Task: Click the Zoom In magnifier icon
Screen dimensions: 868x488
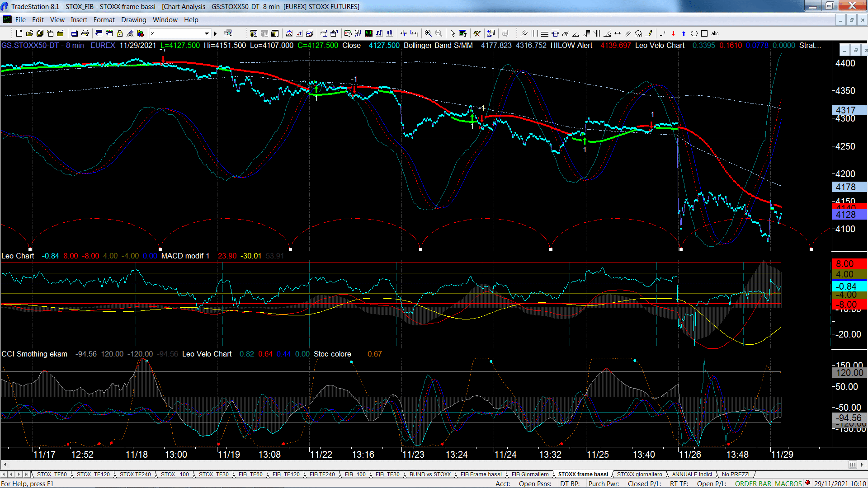Action: [x=428, y=33]
